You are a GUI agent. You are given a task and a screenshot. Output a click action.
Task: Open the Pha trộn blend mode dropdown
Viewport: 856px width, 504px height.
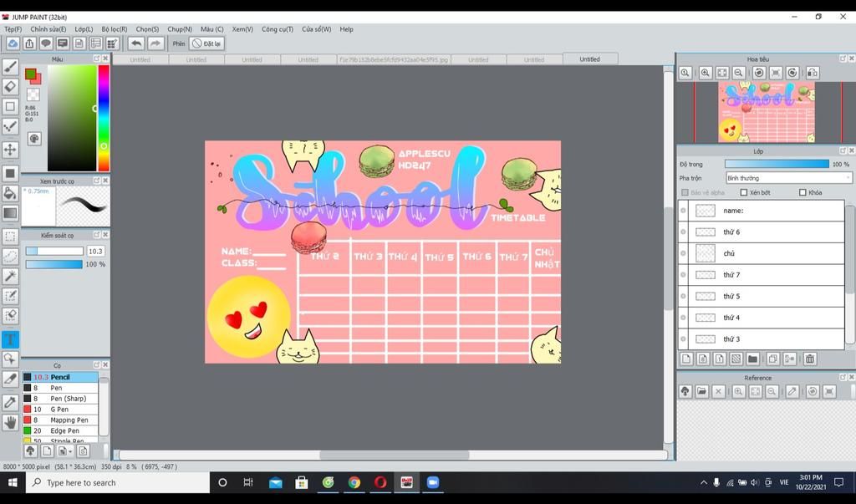(788, 178)
